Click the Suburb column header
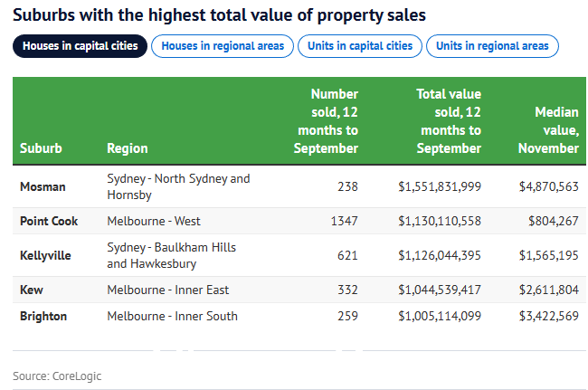Viewport: 588px width, 390px height. coord(41,148)
